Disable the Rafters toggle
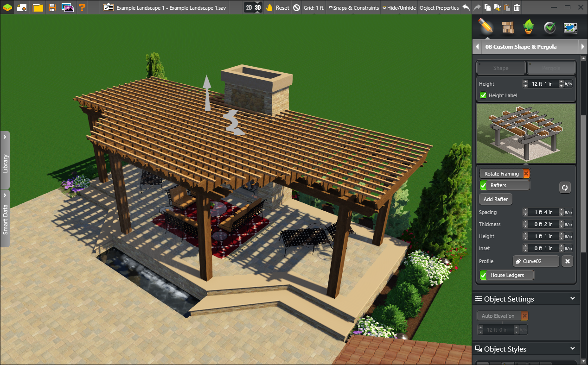The height and width of the screenshot is (365, 588). click(x=484, y=185)
